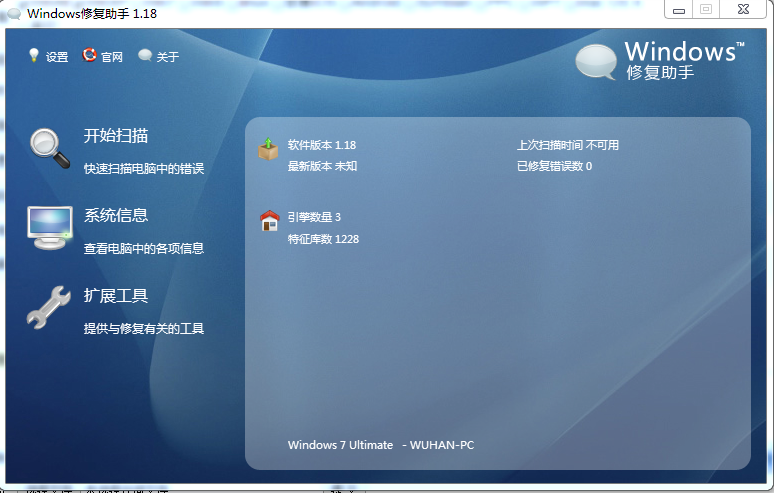
Task: Open 设置 settings label
Action: coord(57,57)
